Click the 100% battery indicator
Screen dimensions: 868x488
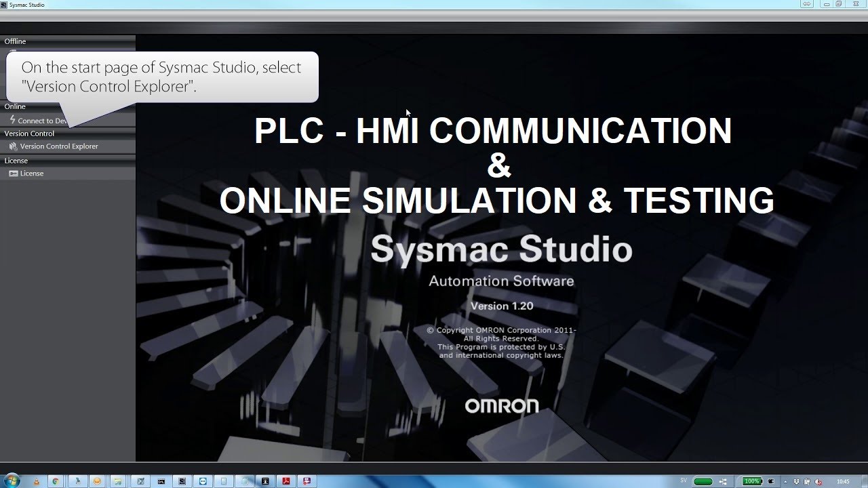(x=752, y=481)
